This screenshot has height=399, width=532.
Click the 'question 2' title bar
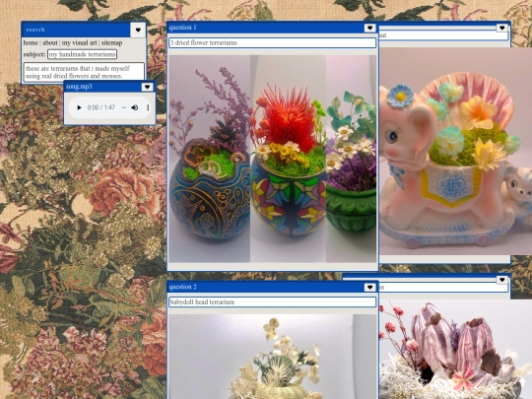[273, 287]
